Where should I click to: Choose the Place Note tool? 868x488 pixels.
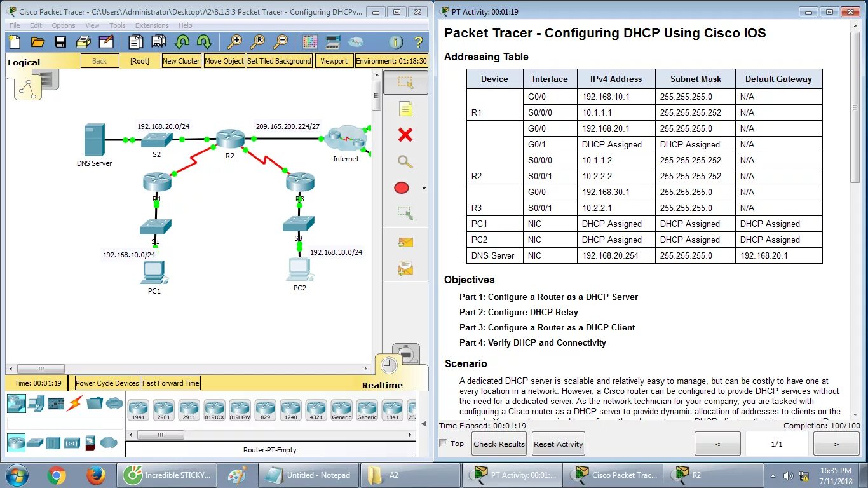pyautogui.click(x=405, y=109)
